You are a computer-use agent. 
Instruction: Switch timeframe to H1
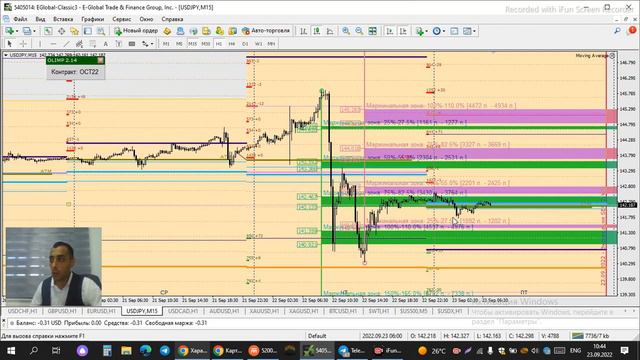click(x=219, y=44)
